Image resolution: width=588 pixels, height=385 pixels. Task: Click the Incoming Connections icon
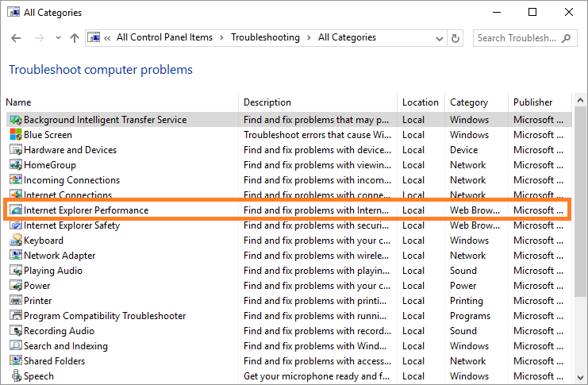[x=16, y=179]
